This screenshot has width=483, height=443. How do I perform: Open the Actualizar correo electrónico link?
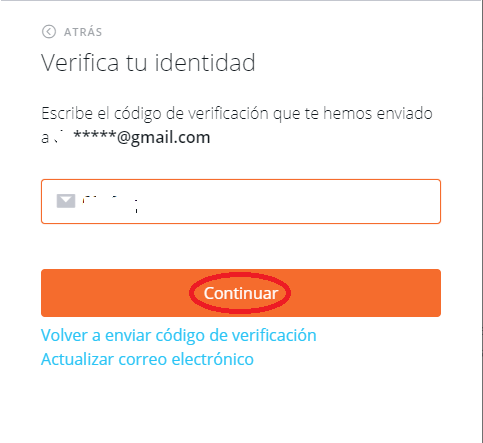(147, 359)
